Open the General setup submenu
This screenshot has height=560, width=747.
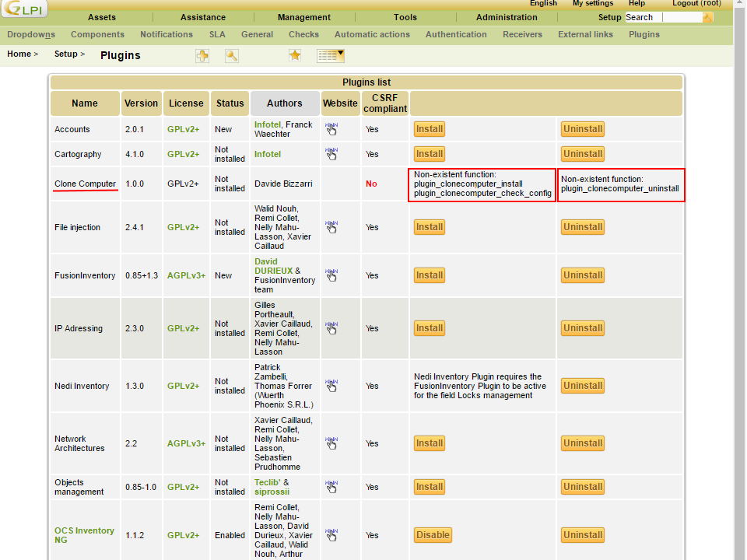click(x=258, y=34)
